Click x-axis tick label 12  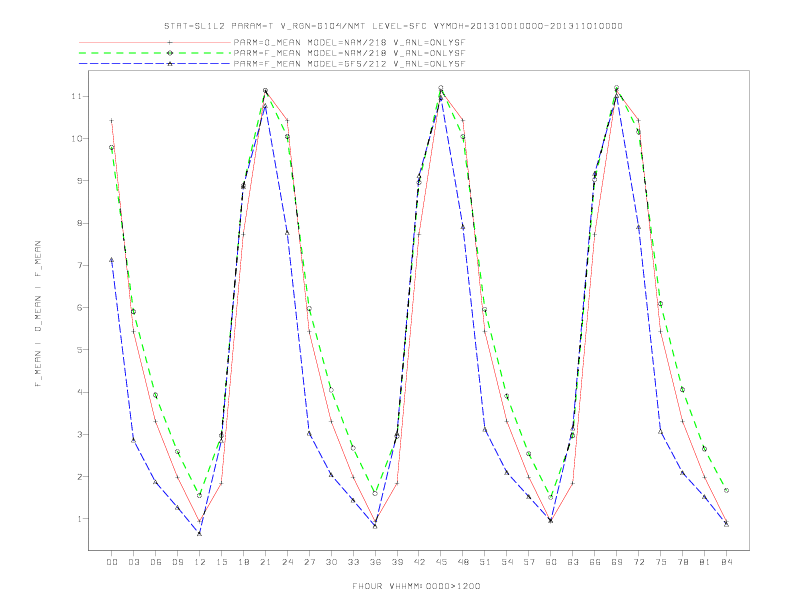pos(200,562)
